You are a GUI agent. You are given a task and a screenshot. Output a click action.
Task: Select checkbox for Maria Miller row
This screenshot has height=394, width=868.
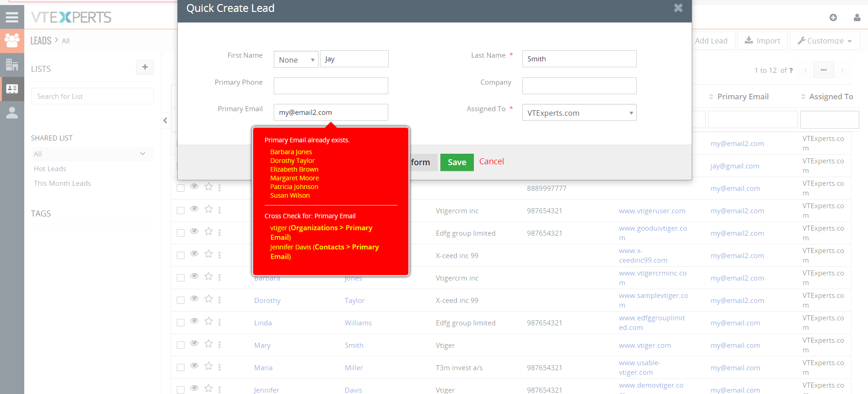(x=180, y=367)
